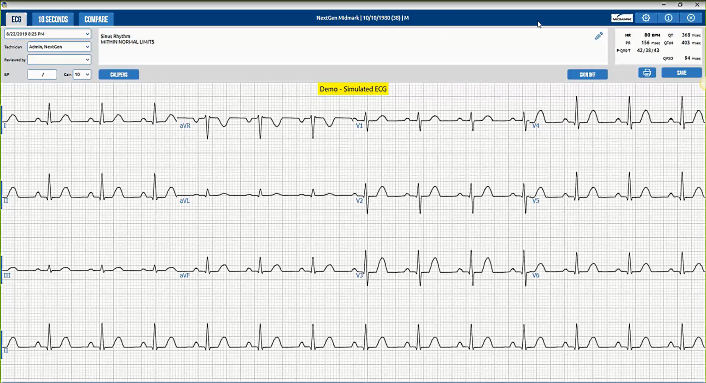Image resolution: width=706 pixels, height=383 pixels.
Task: Click the information icon in the header
Action: coord(668,18)
